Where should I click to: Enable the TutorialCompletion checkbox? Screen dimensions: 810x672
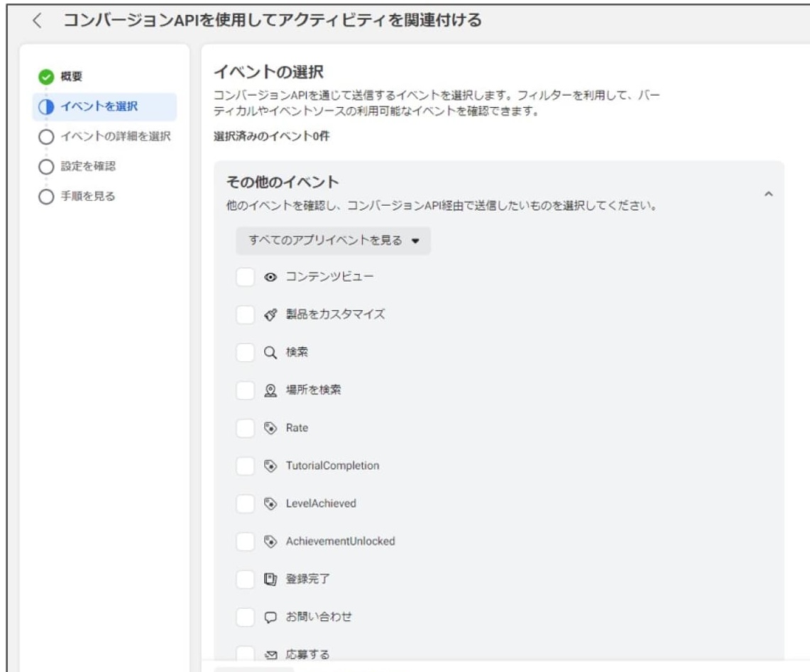click(x=245, y=466)
